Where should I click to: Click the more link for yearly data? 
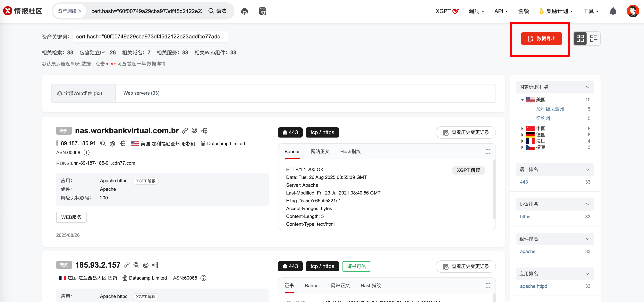(x=111, y=64)
